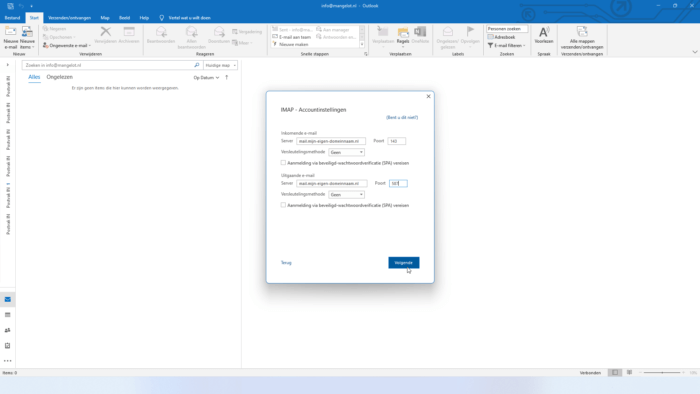Switch to People view in navigation bar

click(8, 330)
